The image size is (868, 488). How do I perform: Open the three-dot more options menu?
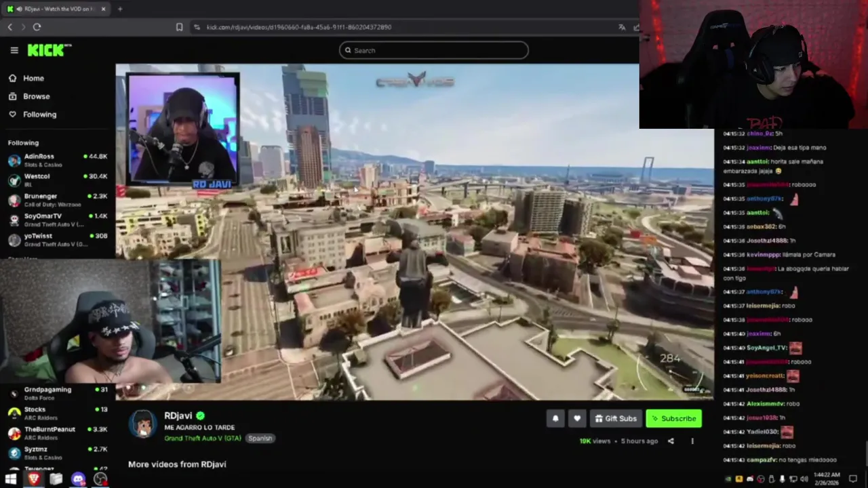point(692,441)
